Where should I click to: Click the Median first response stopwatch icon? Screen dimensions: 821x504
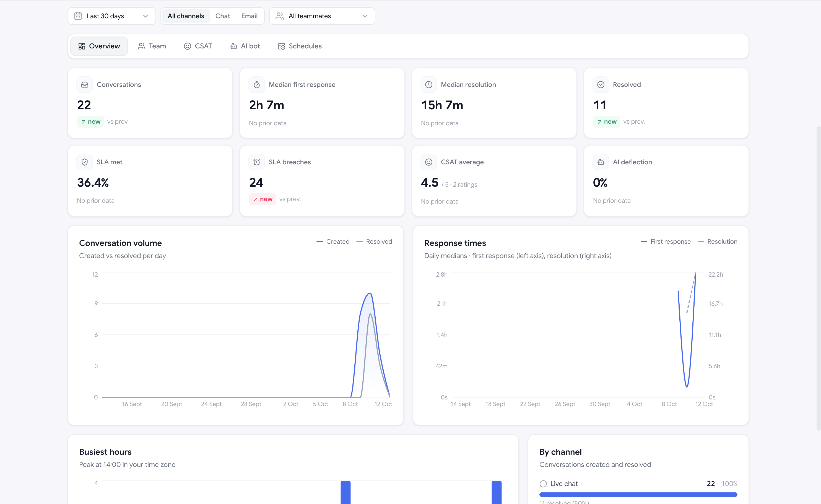[x=257, y=85]
